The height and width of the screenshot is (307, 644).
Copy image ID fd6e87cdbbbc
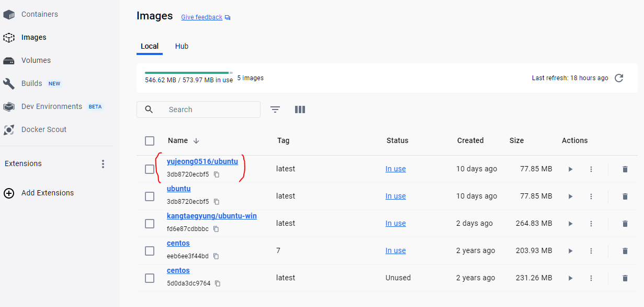pos(216,229)
